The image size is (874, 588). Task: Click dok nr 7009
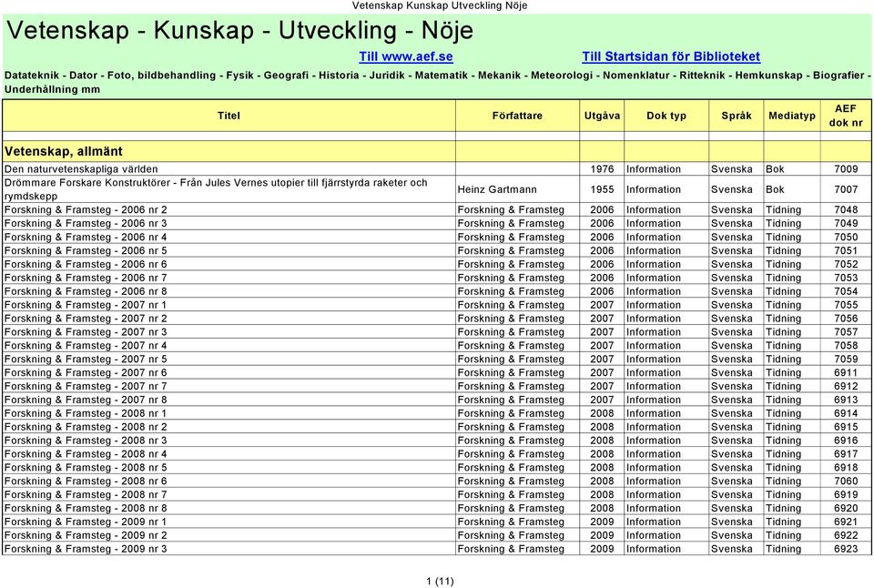(846, 169)
